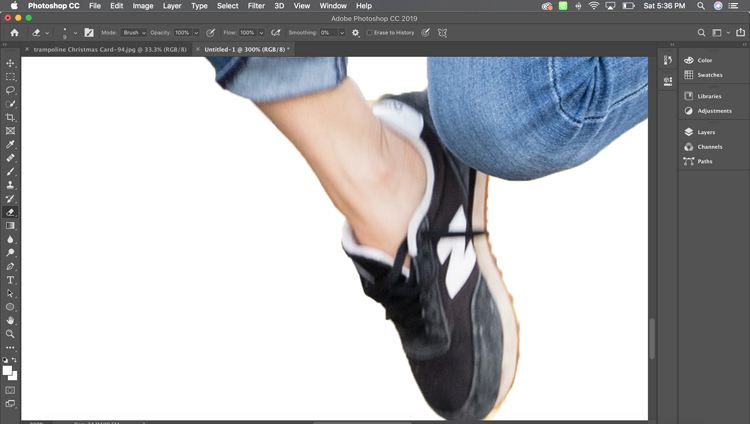750x424 pixels.
Task: Select the Dodge tool
Action: [x=10, y=253]
